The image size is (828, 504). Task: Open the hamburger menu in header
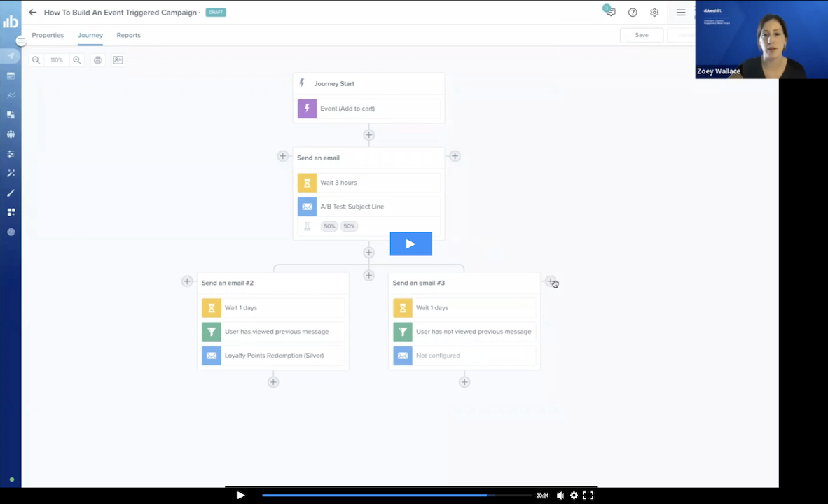pyautogui.click(x=681, y=12)
